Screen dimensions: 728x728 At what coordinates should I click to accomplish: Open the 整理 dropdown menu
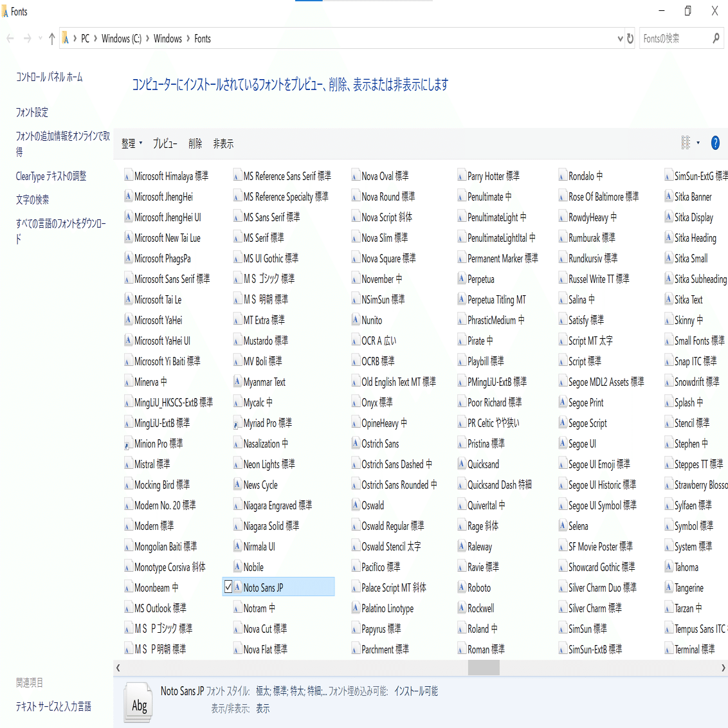click(x=132, y=143)
